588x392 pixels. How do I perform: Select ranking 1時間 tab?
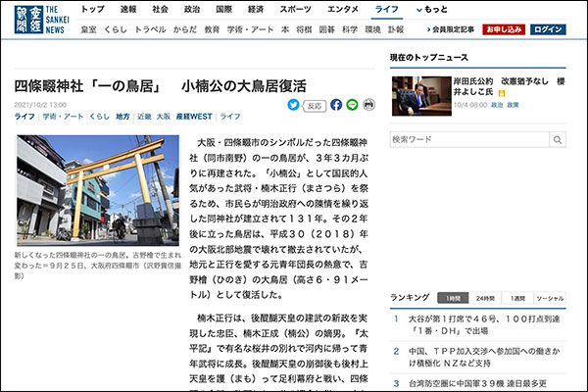point(453,298)
